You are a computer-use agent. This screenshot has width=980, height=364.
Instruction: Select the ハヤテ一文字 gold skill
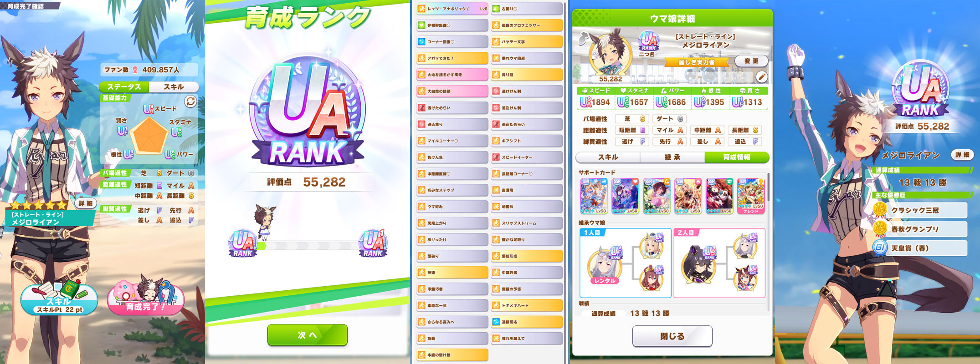click(x=527, y=42)
